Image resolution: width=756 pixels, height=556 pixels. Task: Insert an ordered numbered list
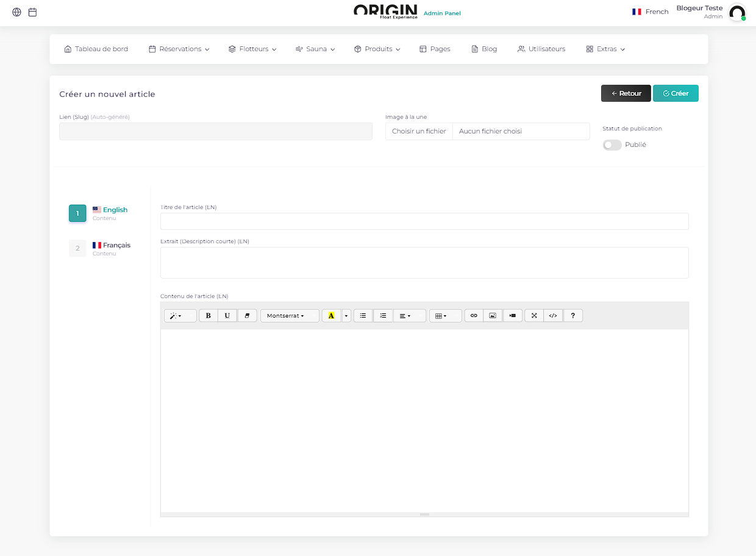383,316
